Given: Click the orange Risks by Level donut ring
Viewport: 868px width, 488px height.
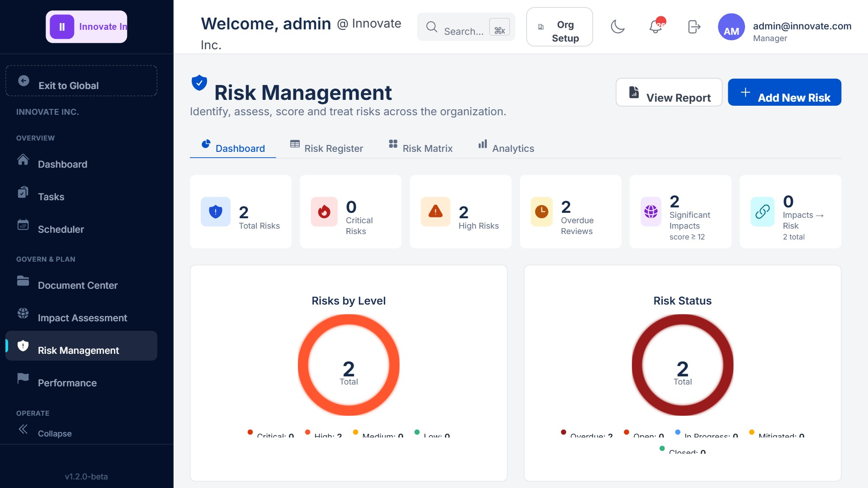Looking at the screenshot, I should pos(349,320).
